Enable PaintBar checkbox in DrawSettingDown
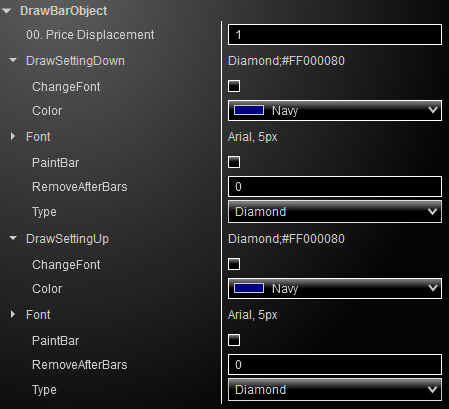The height and width of the screenshot is (409, 449). pyautogui.click(x=234, y=162)
